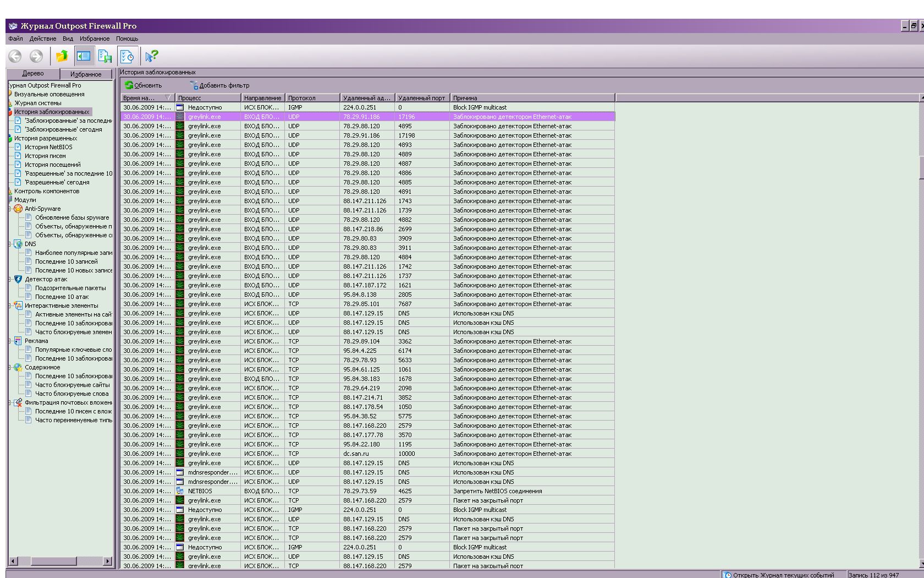
Task: Collapse the Реклама tree node
Action: tap(10, 341)
